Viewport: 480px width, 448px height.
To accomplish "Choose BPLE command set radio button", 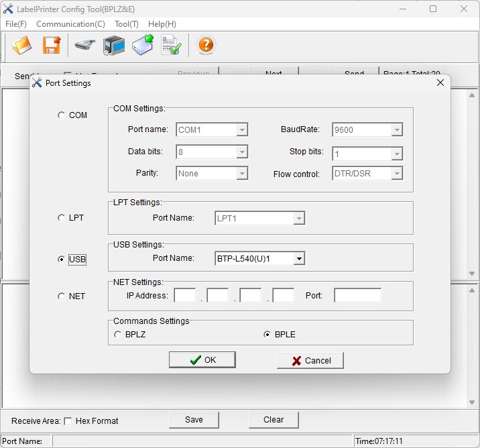I will click(267, 335).
